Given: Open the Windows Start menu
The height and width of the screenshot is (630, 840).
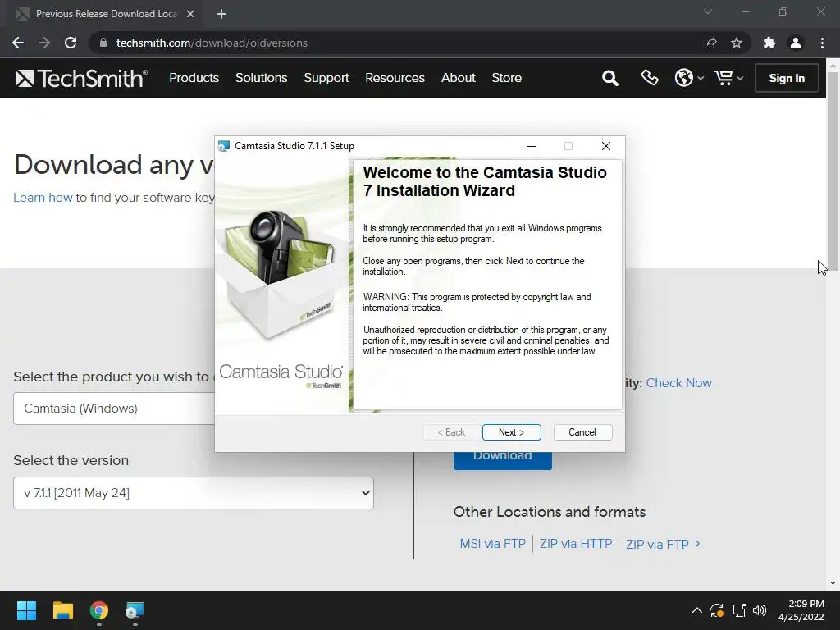Looking at the screenshot, I should pyautogui.click(x=26, y=610).
